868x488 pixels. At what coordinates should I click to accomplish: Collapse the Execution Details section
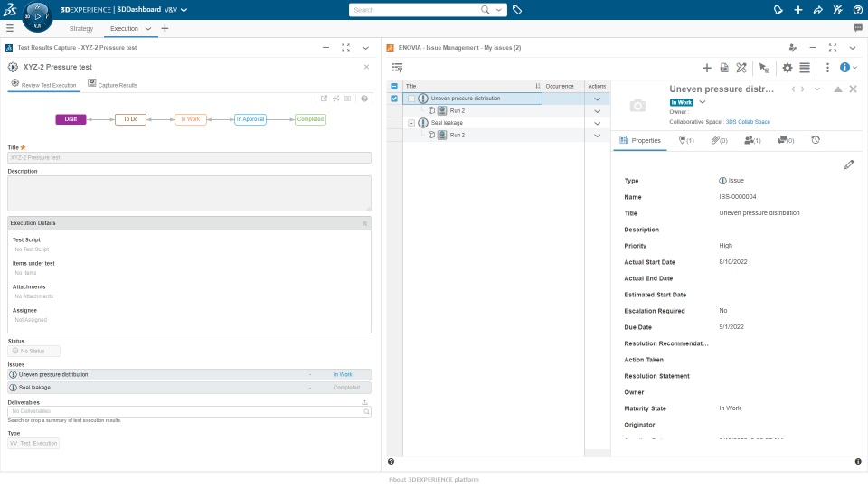(x=364, y=223)
